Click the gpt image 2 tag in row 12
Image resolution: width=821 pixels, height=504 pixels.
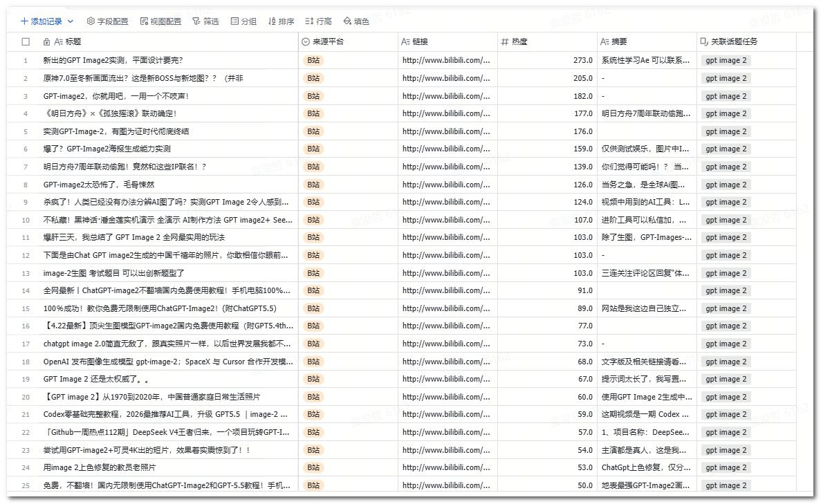(726, 255)
